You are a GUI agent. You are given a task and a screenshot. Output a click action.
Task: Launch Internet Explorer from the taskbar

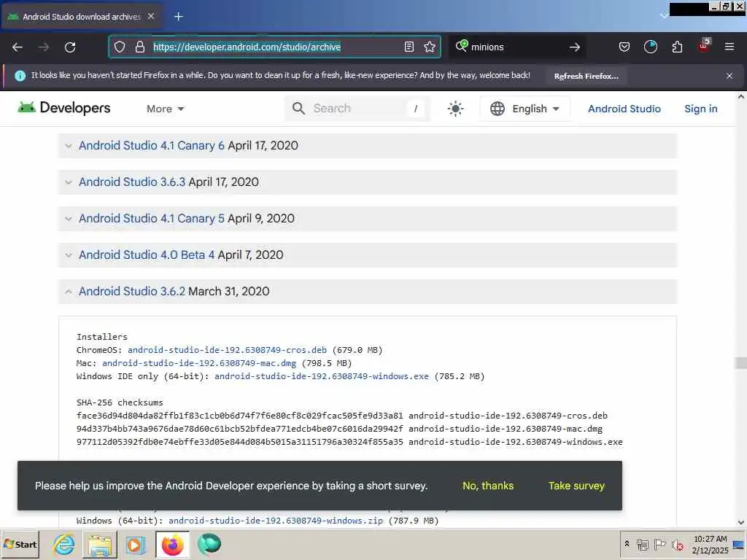[64, 544]
